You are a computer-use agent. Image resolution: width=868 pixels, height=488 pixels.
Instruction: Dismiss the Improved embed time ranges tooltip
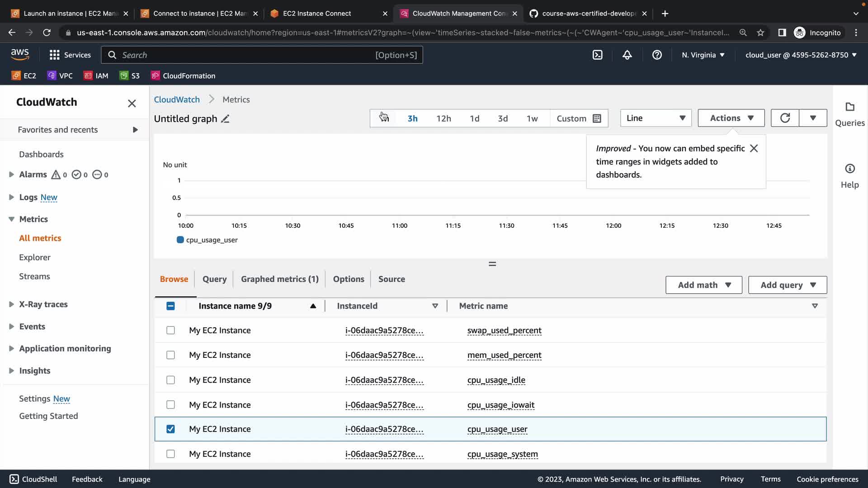(x=754, y=149)
